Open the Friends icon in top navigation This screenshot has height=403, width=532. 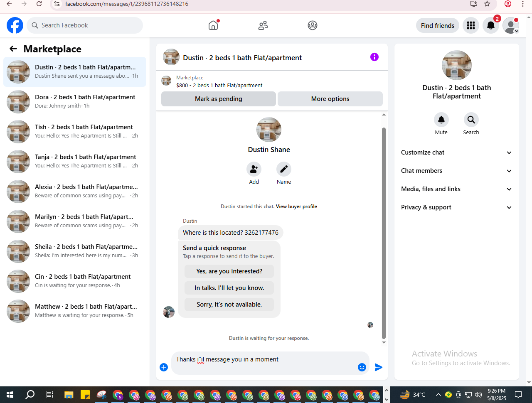click(x=263, y=25)
